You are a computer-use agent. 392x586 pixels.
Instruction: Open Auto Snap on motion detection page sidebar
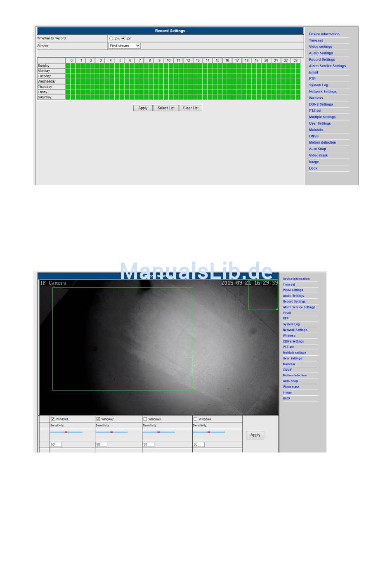pyautogui.click(x=290, y=381)
